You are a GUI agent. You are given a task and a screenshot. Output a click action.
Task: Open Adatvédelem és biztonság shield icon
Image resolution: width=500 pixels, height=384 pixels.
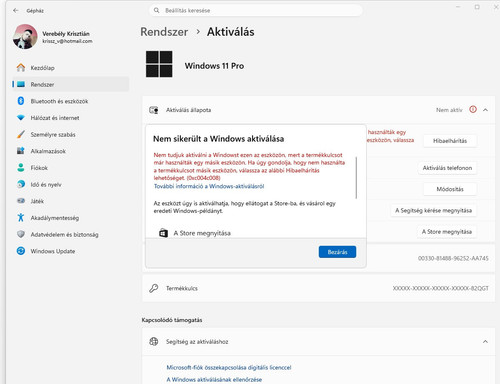coord(21,234)
